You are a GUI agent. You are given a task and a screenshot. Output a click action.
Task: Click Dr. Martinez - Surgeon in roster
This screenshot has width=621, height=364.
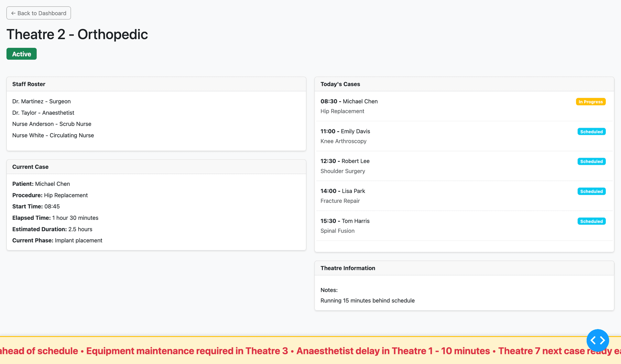click(41, 102)
